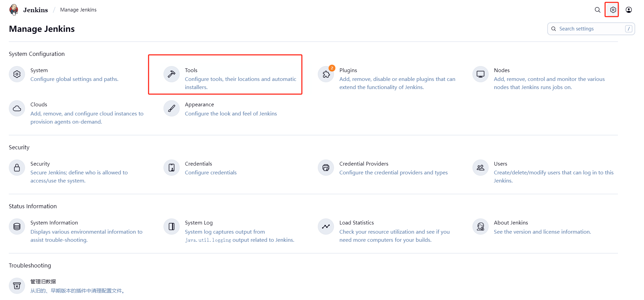644x300 pixels.
Task: Click the Credential Providers fingerprint icon
Action: click(326, 168)
